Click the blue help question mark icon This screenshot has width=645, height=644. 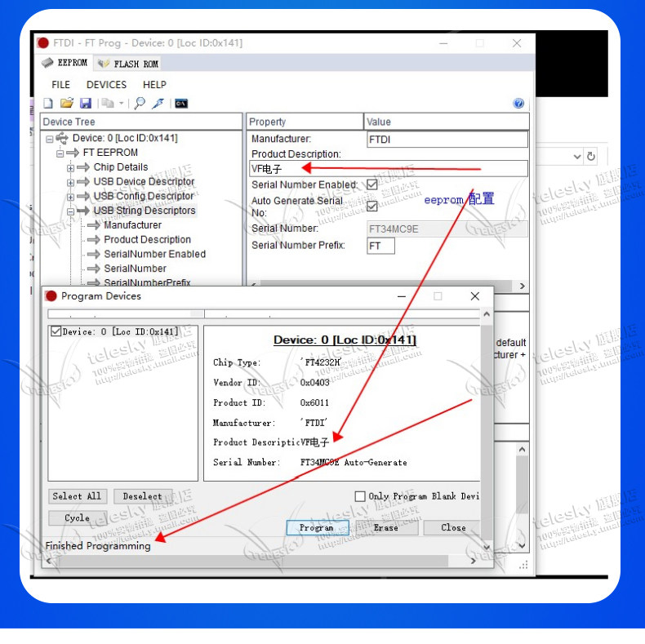click(x=518, y=103)
